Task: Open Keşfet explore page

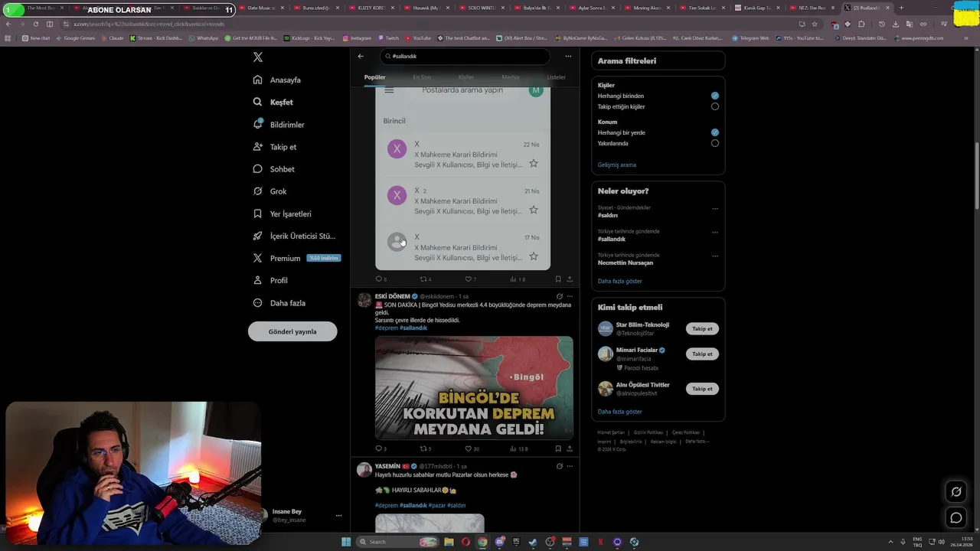Action: 273,102
